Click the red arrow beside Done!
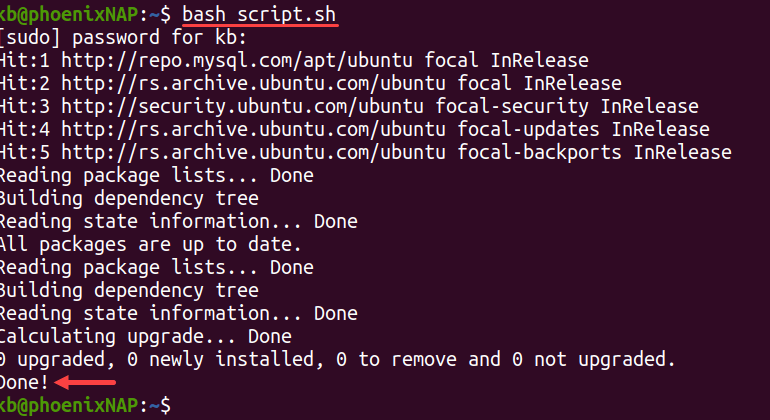Viewport: 770px width, 420px height. (86, 381)
